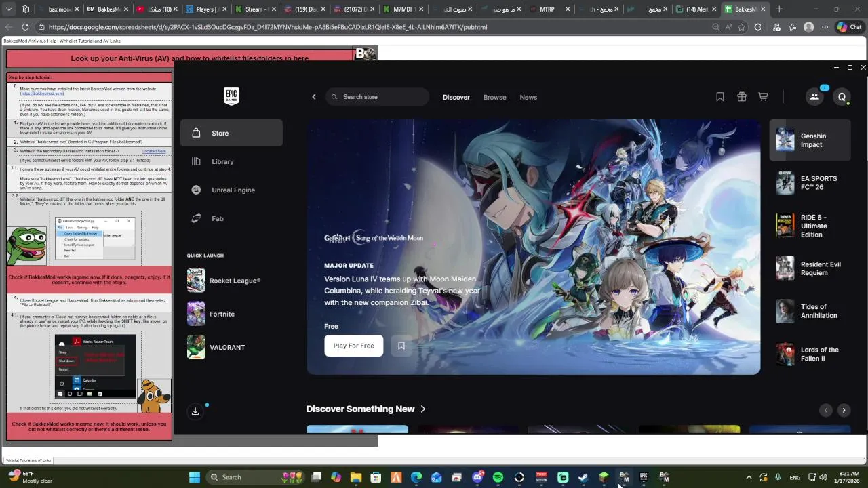Go back using Epic launcher back chevron
This screenshot has width=868, height=488.
pyautogui.click(x=314, y=97)
